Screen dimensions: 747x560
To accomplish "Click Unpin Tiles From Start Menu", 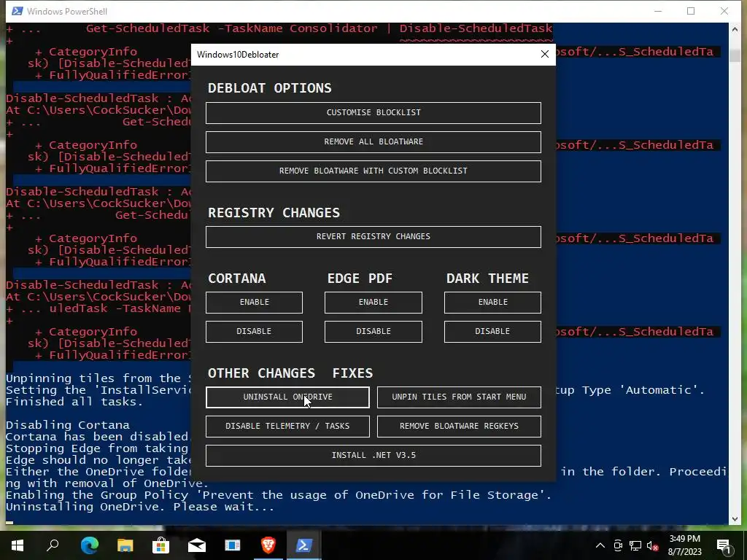I will [459, 397].
